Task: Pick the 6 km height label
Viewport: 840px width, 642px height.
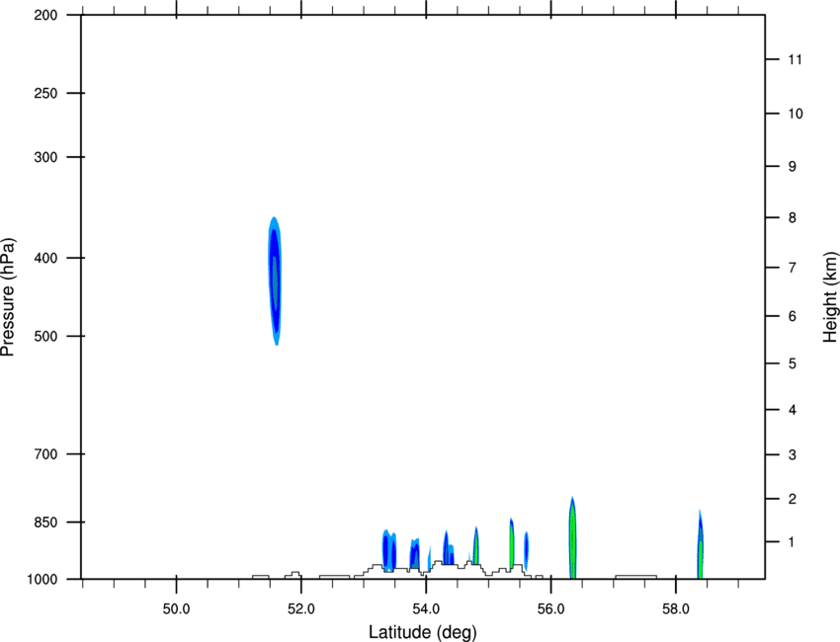Action: coord(793,316)
